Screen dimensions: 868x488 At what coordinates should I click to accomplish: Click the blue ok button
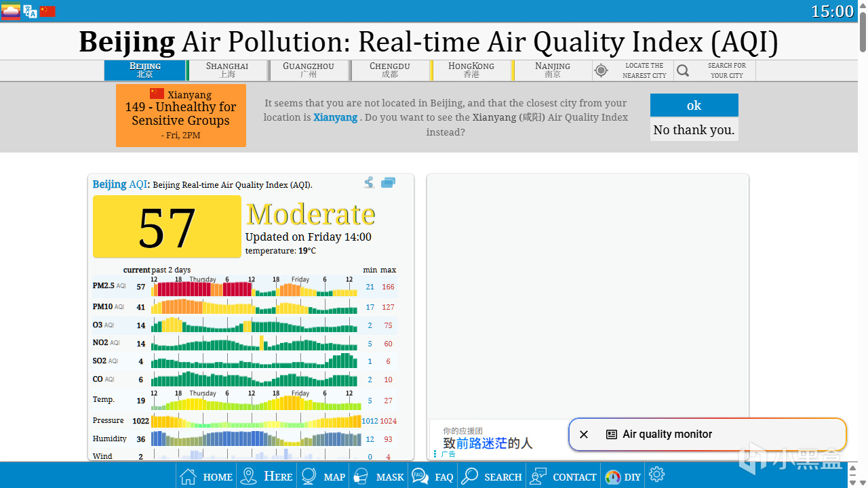pyautogui.click(x=694, y=105)
